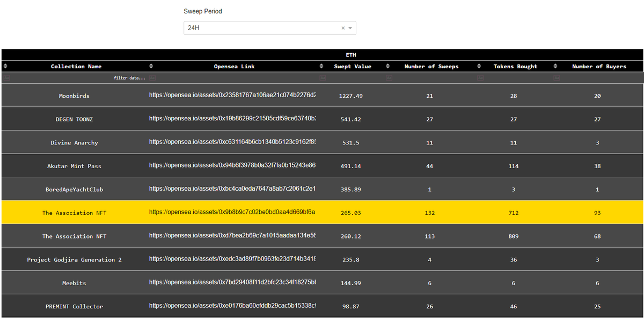
Task: Select the PREMINT Collector name cell
Action: point(74,306)
